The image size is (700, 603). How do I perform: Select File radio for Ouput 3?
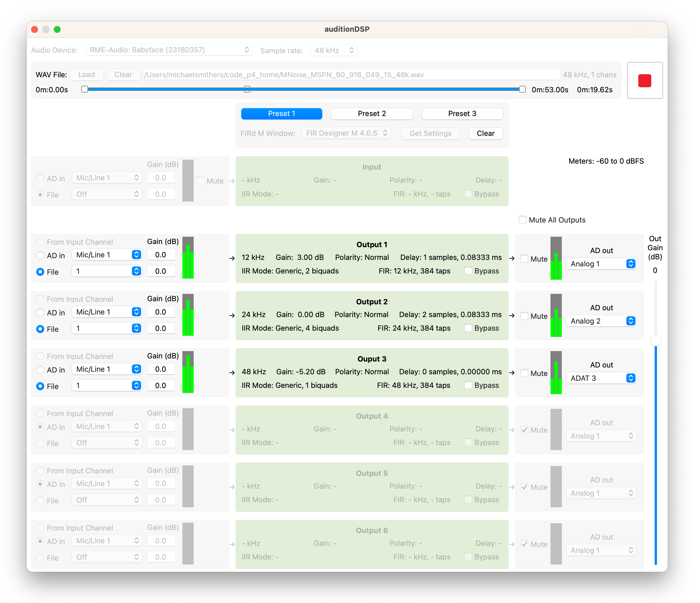pyautogui.click(x=40, y=386)
